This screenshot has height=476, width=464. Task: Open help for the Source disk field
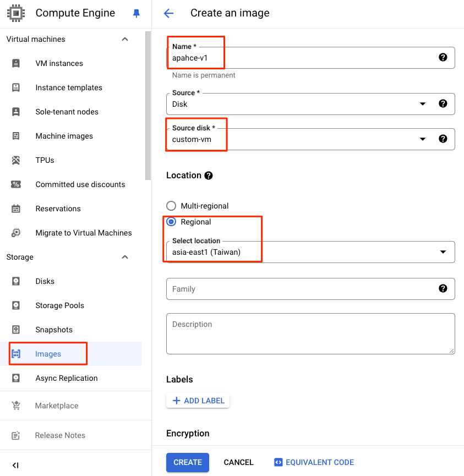click(x=443, y=139)
